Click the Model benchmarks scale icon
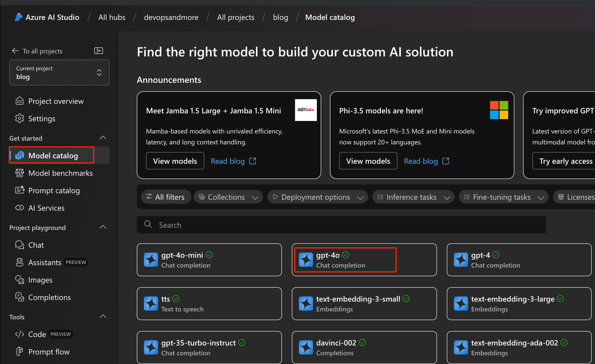The image size is (595, 364). point(20,173)
